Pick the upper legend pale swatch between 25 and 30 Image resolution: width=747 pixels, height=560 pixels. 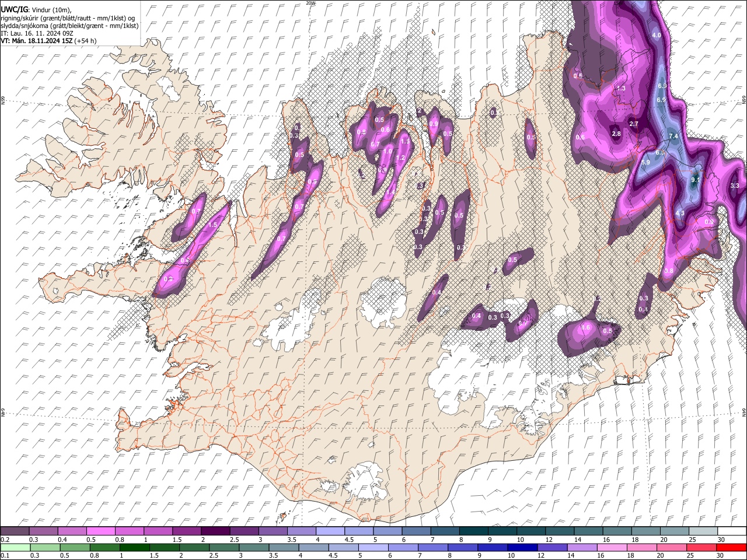pyautogui.click(x=703, y=531)
